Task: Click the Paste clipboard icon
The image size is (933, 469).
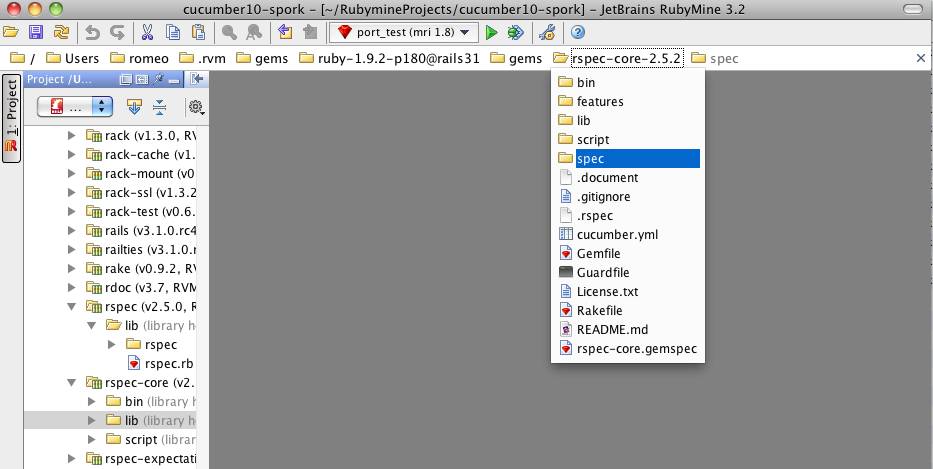Action: pyautogui.click(x=198, y=32)
